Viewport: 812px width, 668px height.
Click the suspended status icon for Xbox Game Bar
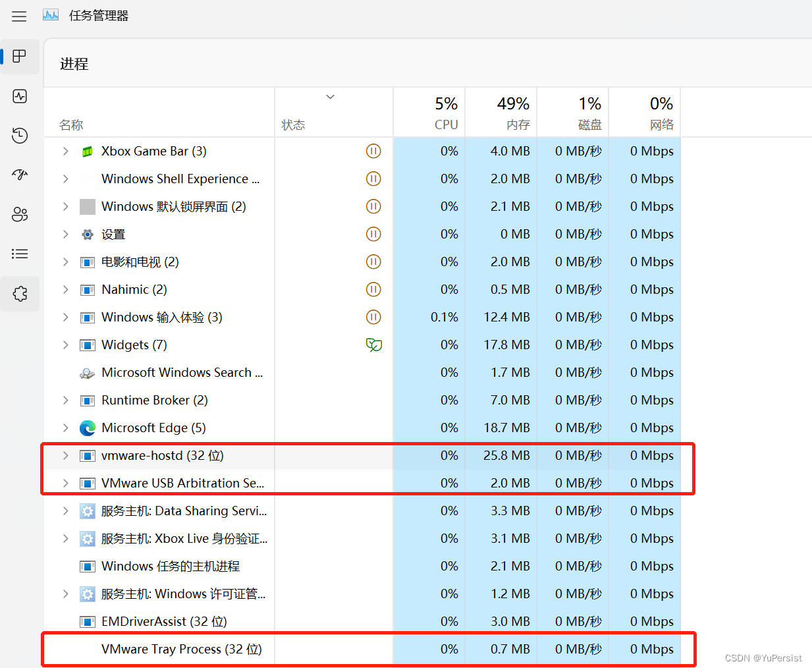(x=373, y=151)
